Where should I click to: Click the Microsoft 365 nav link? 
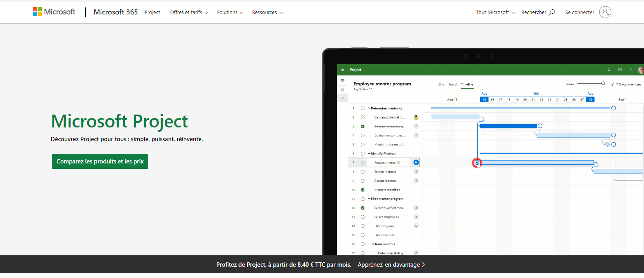pyautogui.click(x=116, y=12)
